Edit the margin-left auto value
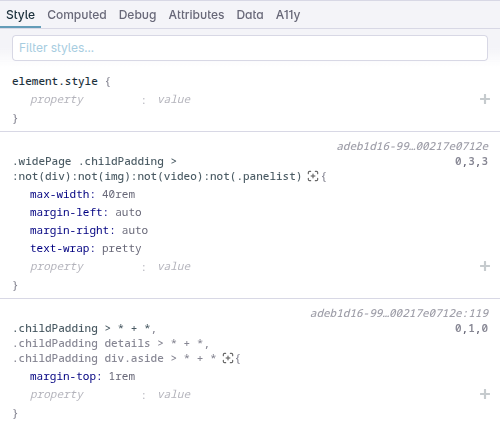 (x=128, y=212)
